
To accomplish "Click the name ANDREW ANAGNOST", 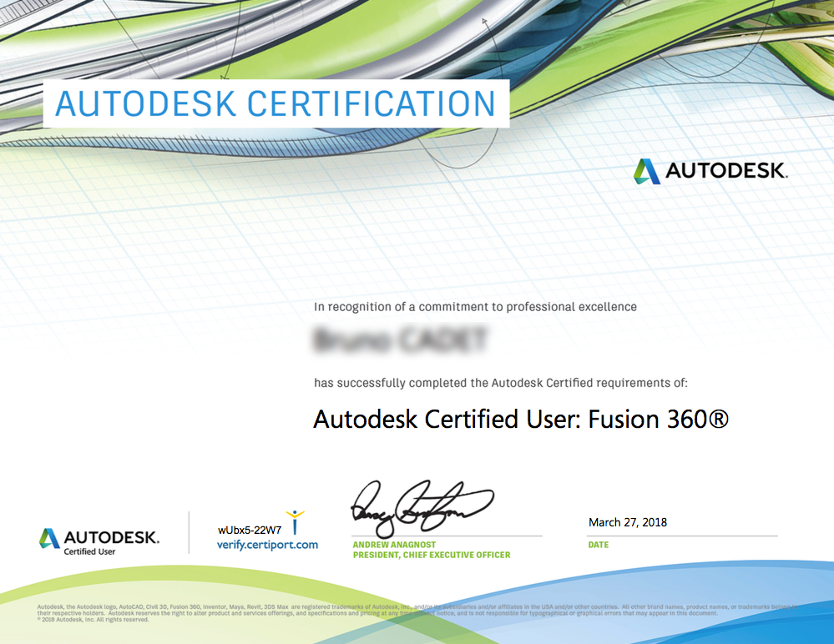I will (394, 545).
